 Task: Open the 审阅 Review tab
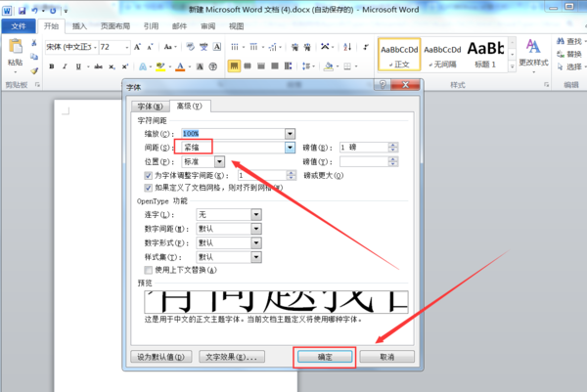point(208,26)
